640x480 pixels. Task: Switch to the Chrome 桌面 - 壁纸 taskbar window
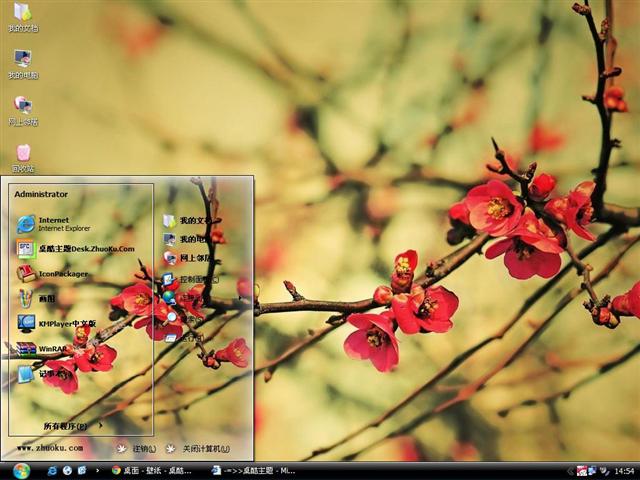152,471
